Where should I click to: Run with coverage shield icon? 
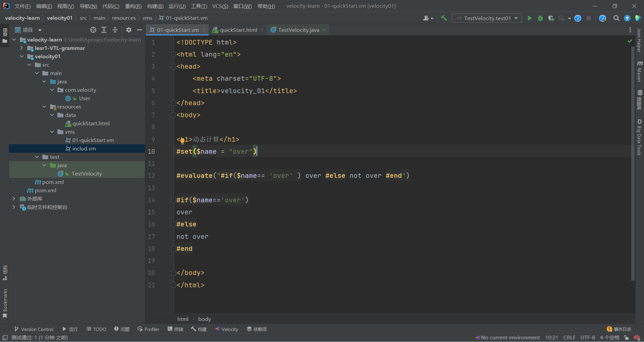pyautogui.click(x=551, y=18)
